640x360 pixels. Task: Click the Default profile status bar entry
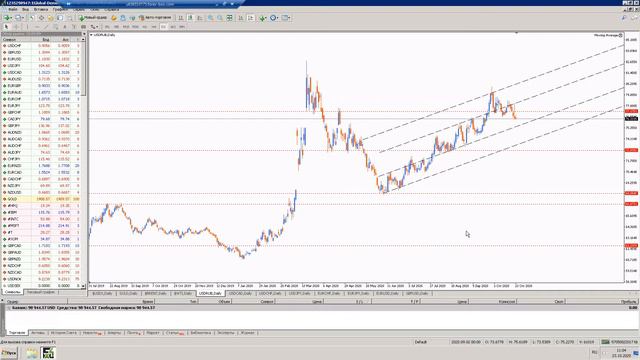tap(421, 342)
